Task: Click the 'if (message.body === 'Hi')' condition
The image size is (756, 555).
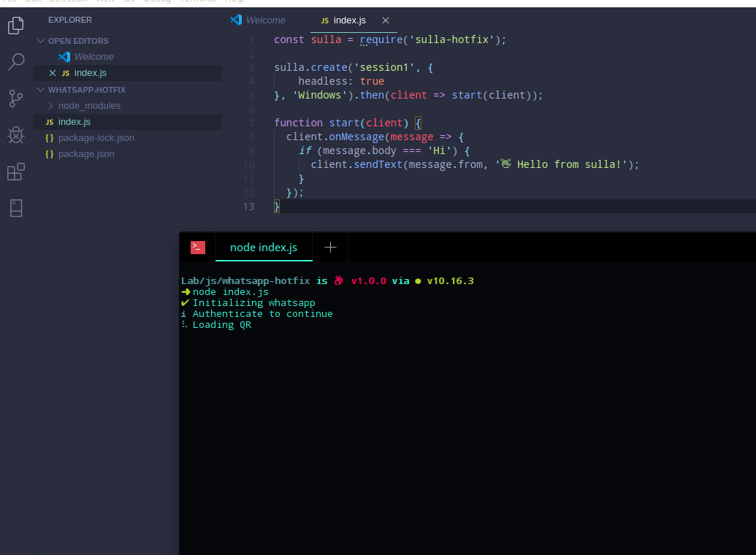Action: click(378, 150)
